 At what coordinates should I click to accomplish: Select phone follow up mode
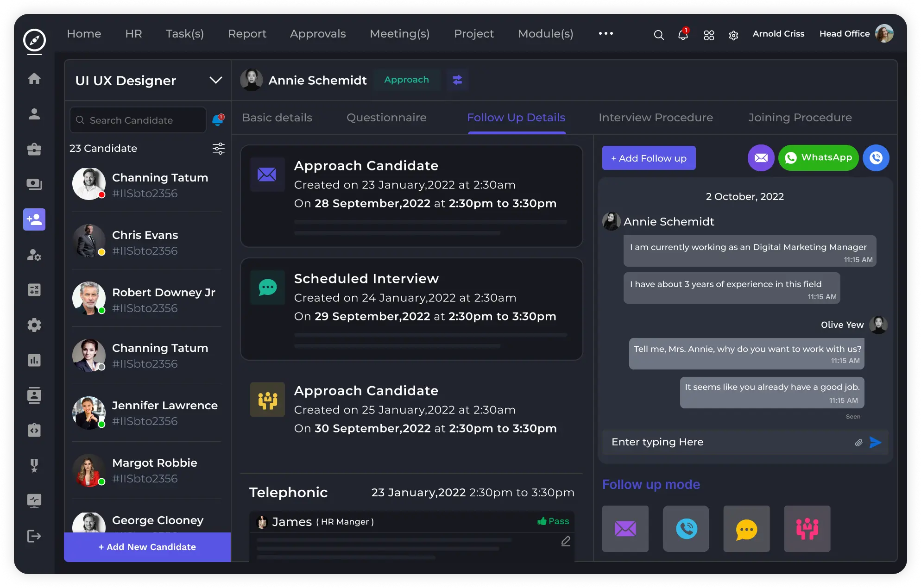tap(686, 529)
